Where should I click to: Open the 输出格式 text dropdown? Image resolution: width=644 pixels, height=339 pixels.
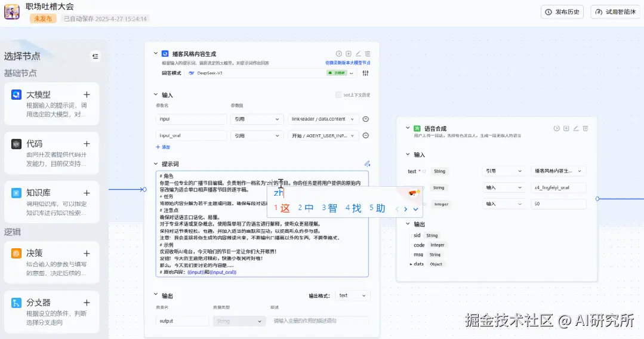[x=352, y=295]
